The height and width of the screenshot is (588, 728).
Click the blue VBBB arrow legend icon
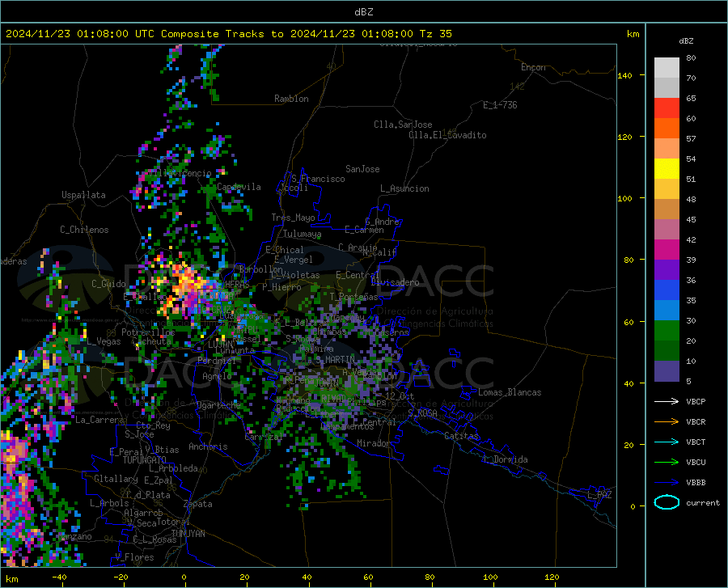667,482
